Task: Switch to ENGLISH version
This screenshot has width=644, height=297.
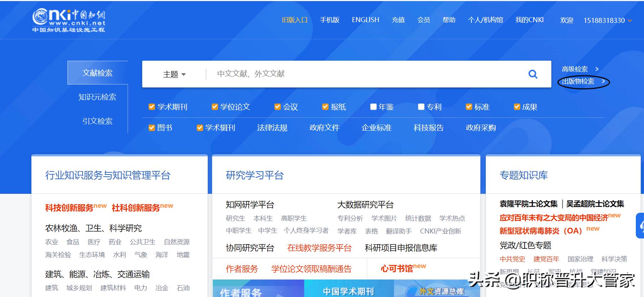Action: 365,20
